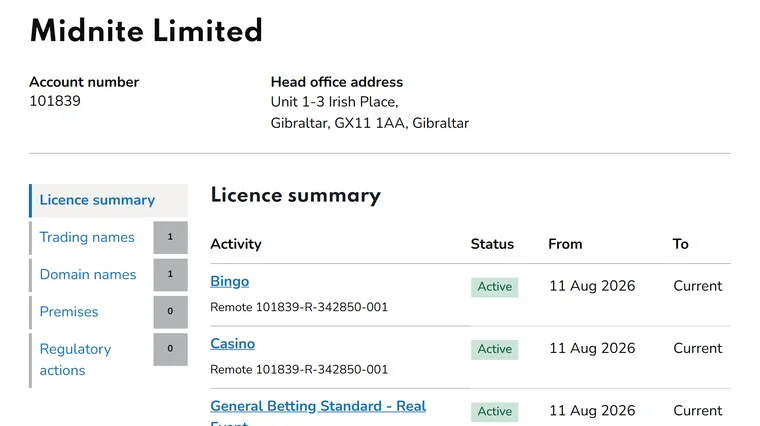
Task: Click the Status column header
Action: click(492, 244)
